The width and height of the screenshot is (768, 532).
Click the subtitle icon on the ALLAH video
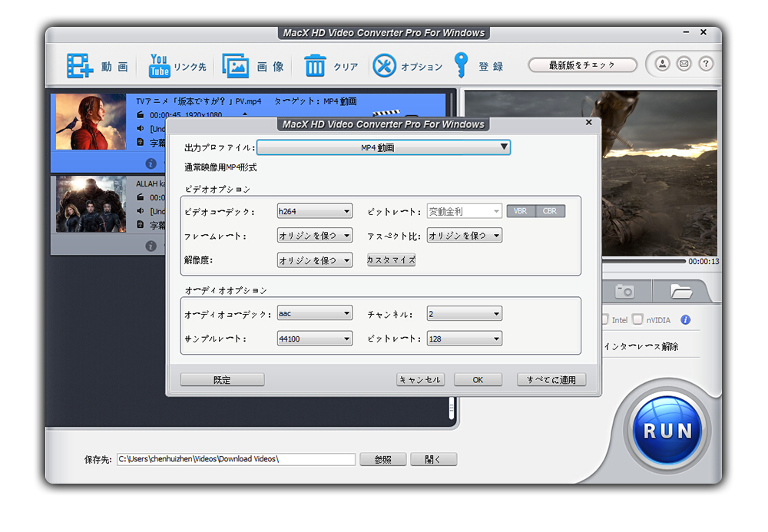coord(140,225)
